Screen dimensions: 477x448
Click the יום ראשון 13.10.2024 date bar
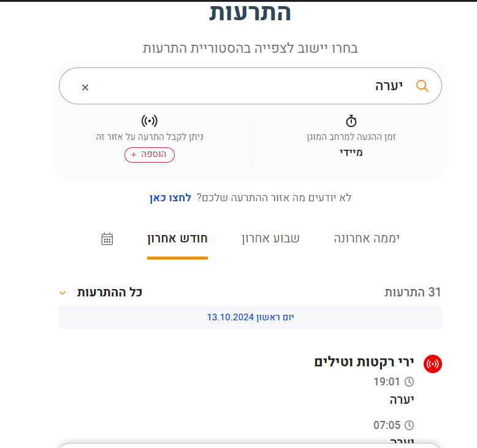(x=250, y=317)
